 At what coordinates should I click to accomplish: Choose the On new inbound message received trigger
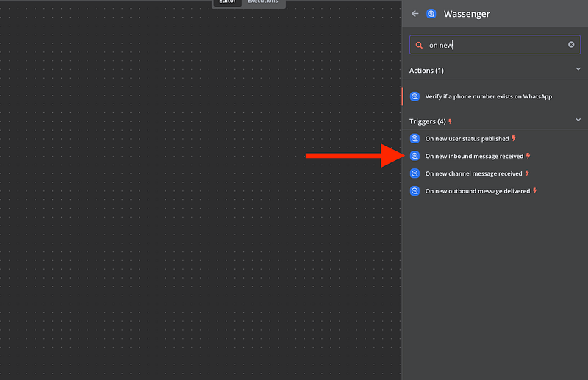pyautogui.click(x=474, y=156)
